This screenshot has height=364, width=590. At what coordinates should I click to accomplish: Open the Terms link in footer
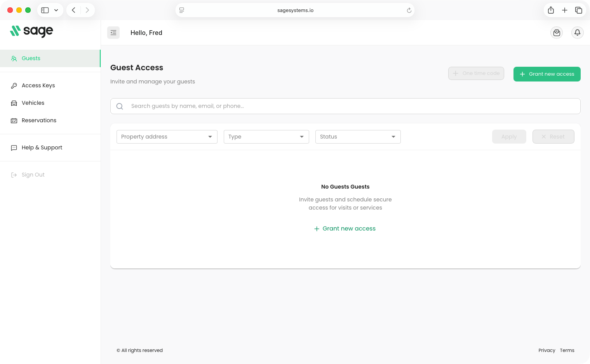click(567, 350)
